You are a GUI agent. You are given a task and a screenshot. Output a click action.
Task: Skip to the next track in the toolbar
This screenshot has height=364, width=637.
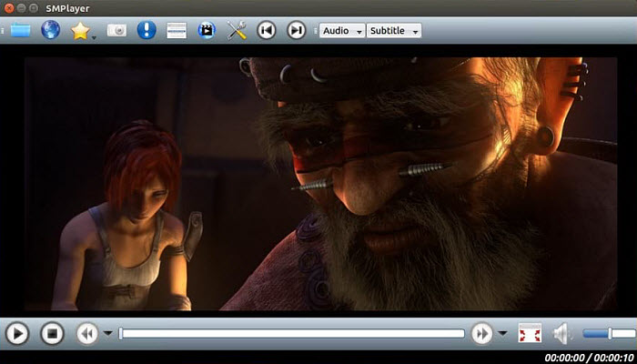coord(297,30)
